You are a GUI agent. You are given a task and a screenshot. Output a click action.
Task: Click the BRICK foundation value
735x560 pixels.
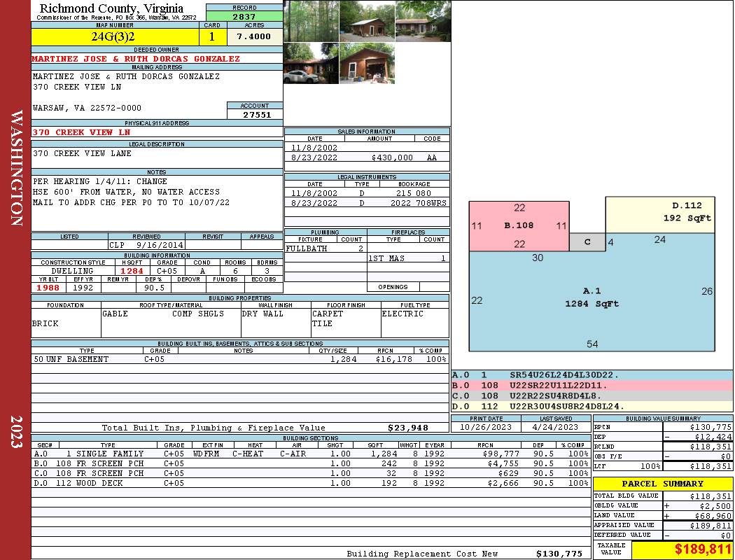(45, 324)
